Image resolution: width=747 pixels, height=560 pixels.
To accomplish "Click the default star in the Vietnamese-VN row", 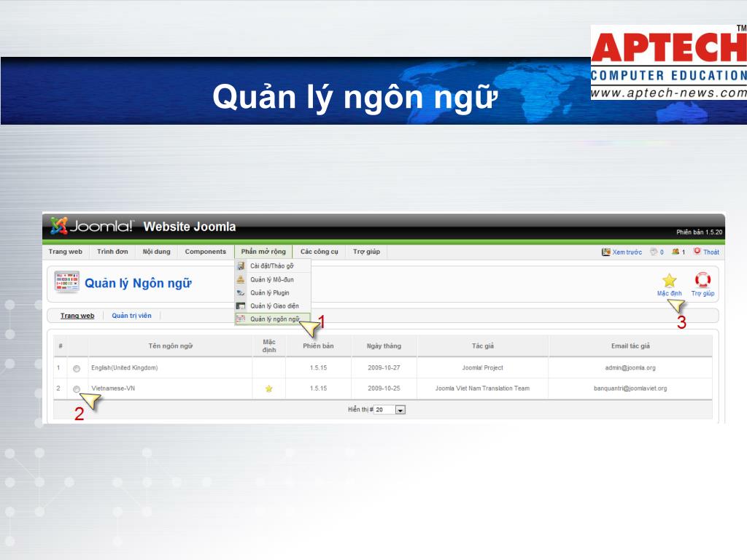I will pyautogui.click(x=268, y=389).
